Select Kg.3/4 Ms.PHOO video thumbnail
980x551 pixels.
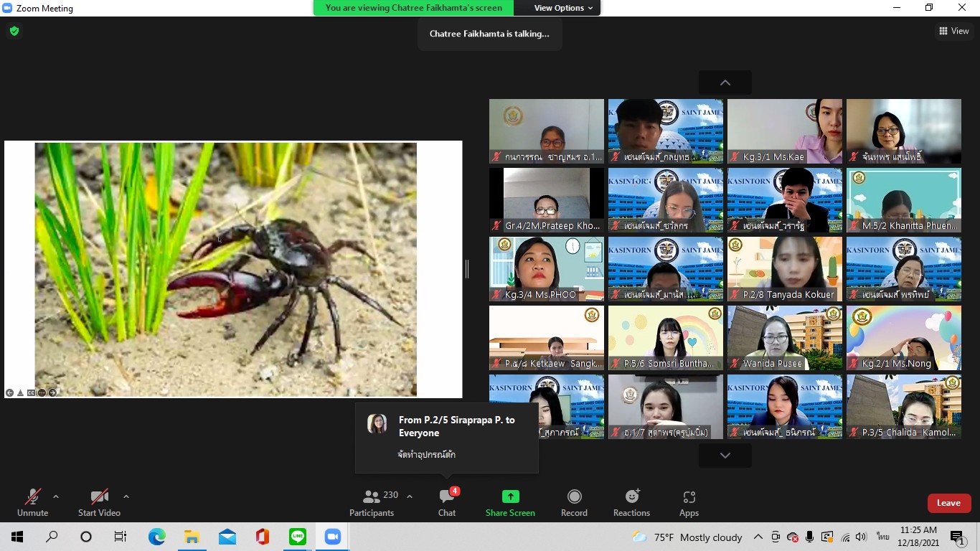pos(547,269)
